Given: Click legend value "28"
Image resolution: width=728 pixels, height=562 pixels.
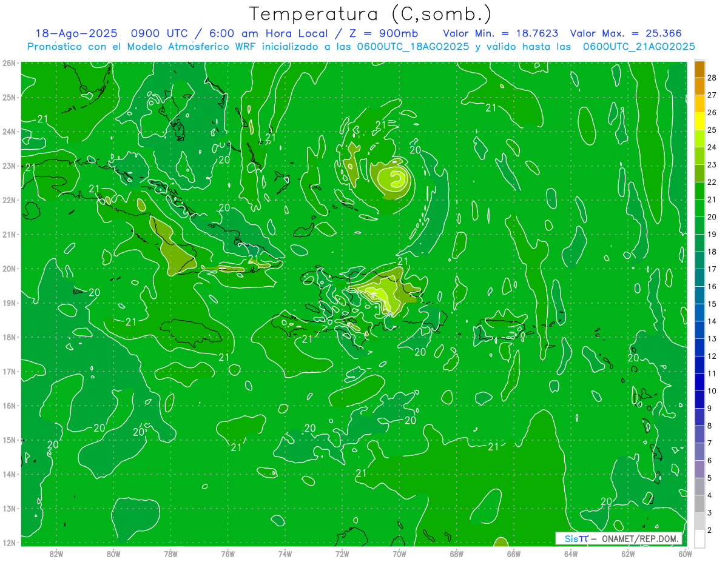Looking at the screenshot, I should pyautogui.click(x=712, y=78).
